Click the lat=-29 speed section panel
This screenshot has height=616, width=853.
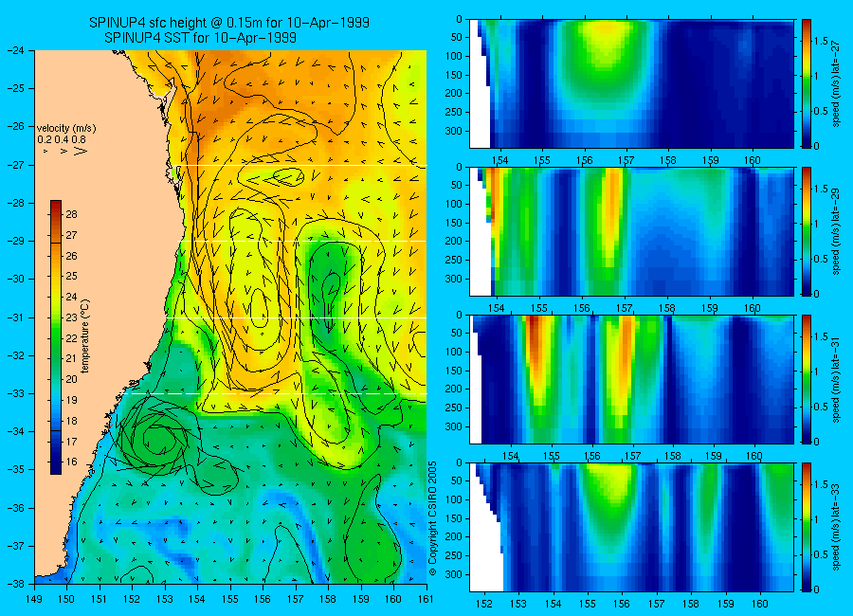click(x=631, y=231)
